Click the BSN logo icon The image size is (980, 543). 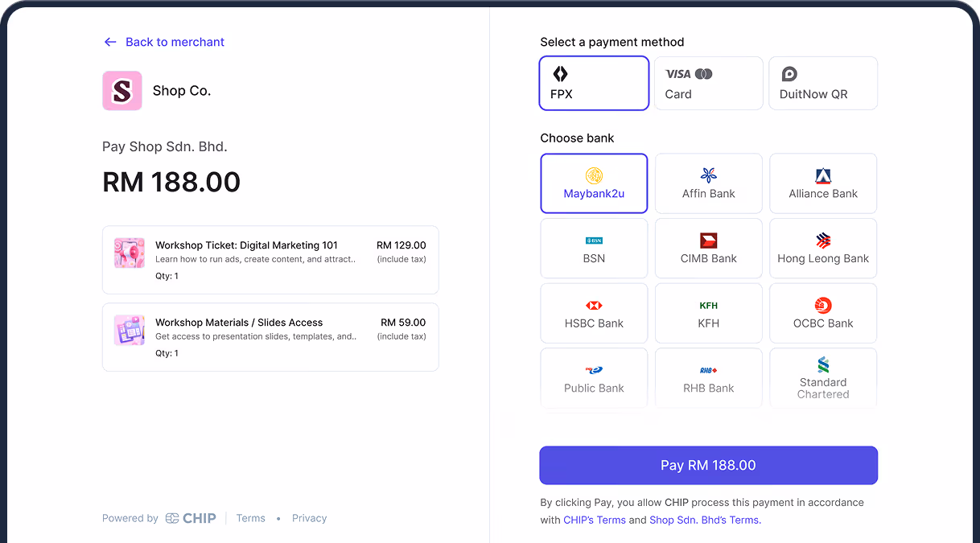coord(594,241)
